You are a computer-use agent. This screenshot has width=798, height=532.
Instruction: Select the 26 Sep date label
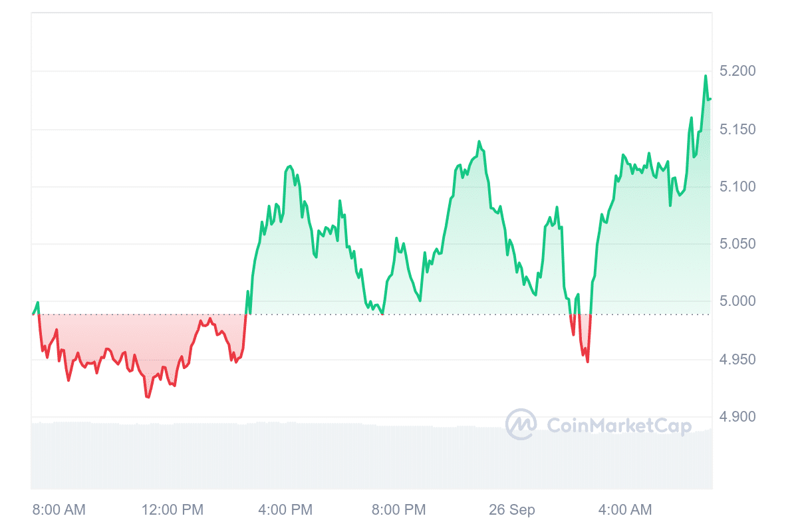pos(511,510)
